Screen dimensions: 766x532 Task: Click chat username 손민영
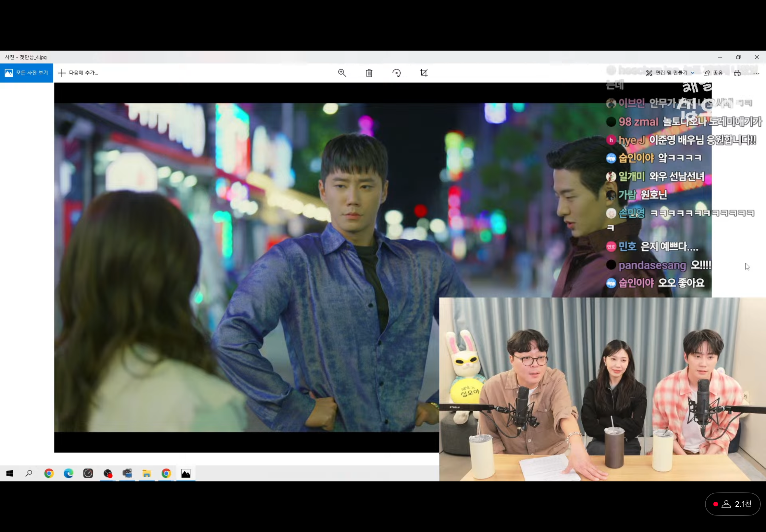pos(632,213)
